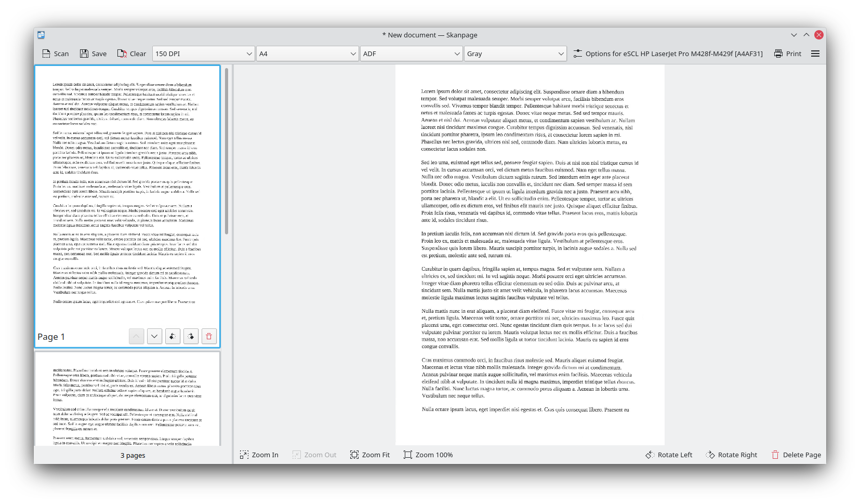Open the hamburger application menu
The image size is (860, 504).
(815, 54)
